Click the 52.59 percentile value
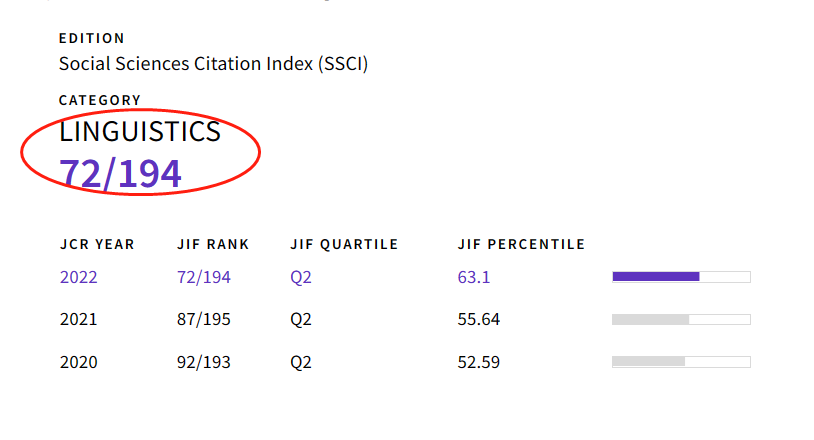The image size is (814, 440). [x=479, y=362]
